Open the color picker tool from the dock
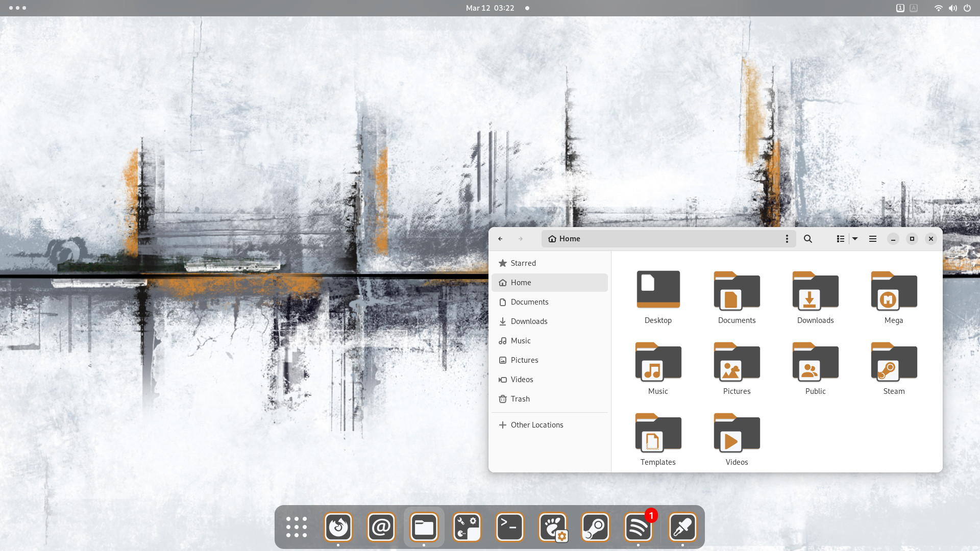The image size is (980, 551). click(683, 527)
